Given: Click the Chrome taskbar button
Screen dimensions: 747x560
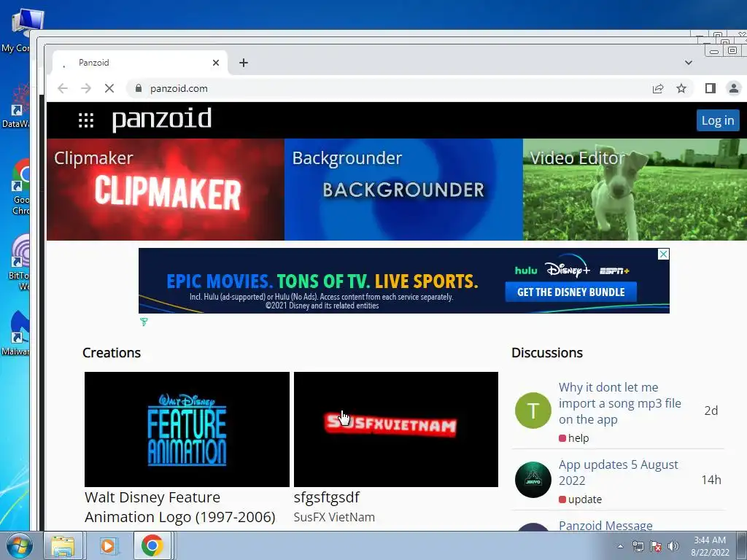Looking at the screenshot, I should pyautogui.click(x=152, y=545).
